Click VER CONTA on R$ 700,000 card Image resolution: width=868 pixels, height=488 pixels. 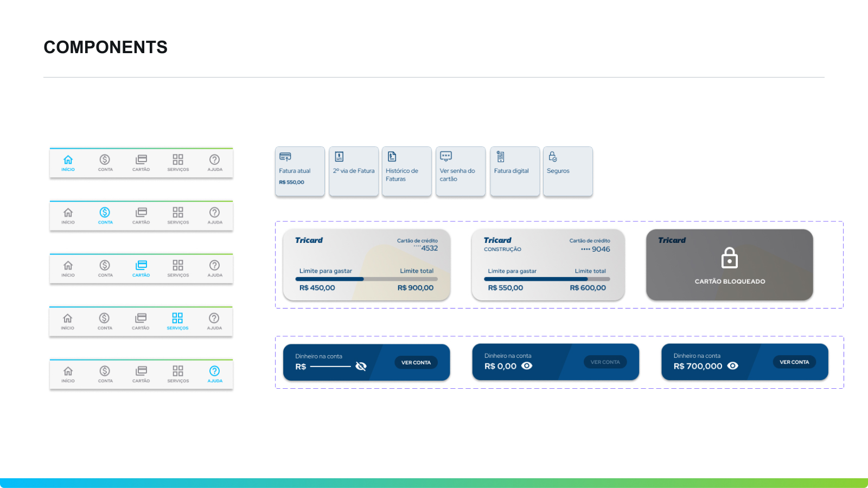point(794,362)
